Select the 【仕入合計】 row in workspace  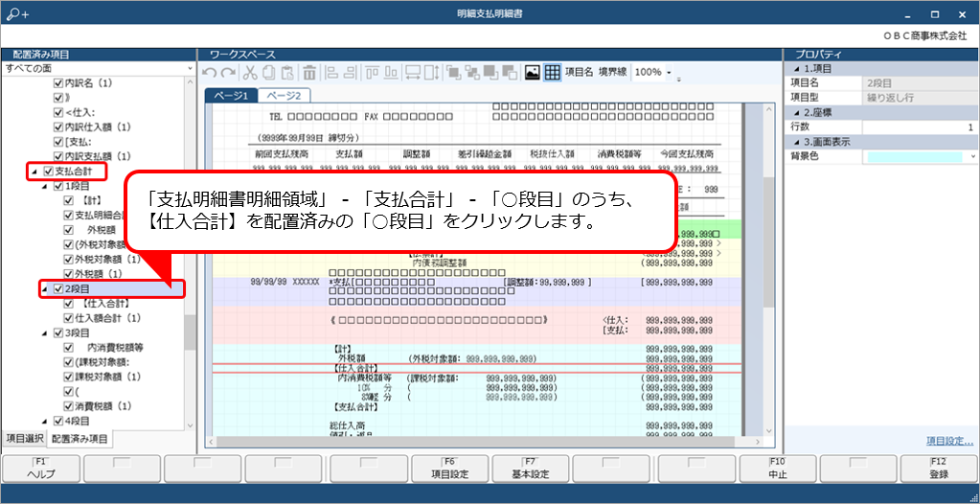click(x=476, y=368)
